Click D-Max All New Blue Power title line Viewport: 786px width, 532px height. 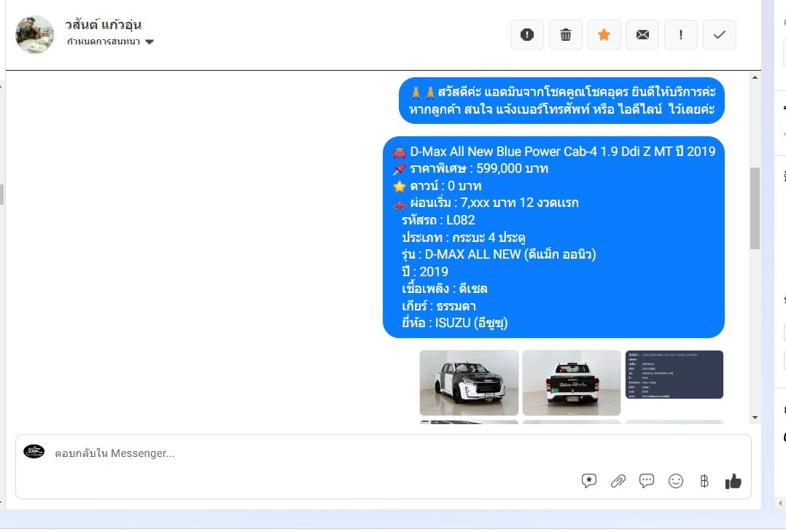coord(562,152)
